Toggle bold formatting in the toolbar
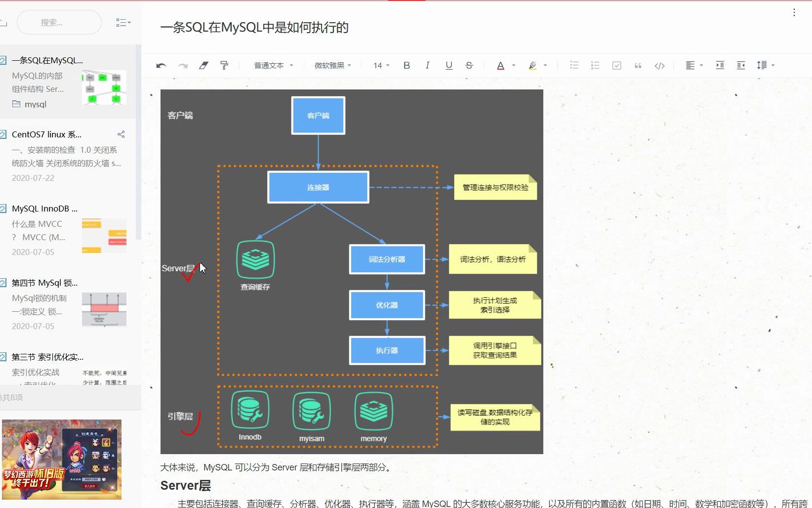Screen dimensions: 812x508 point(406,65)
